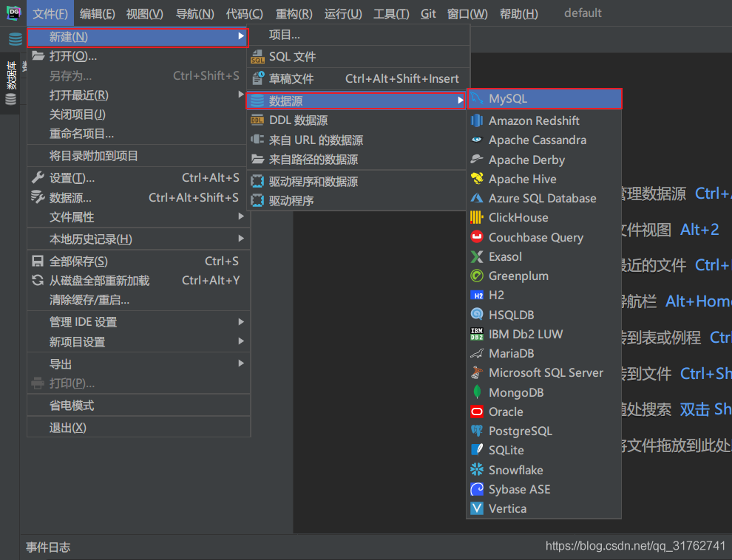Expand the 文件属性 submenu arrow
This screenshot has height=560, width=732.
coord(241,216)
